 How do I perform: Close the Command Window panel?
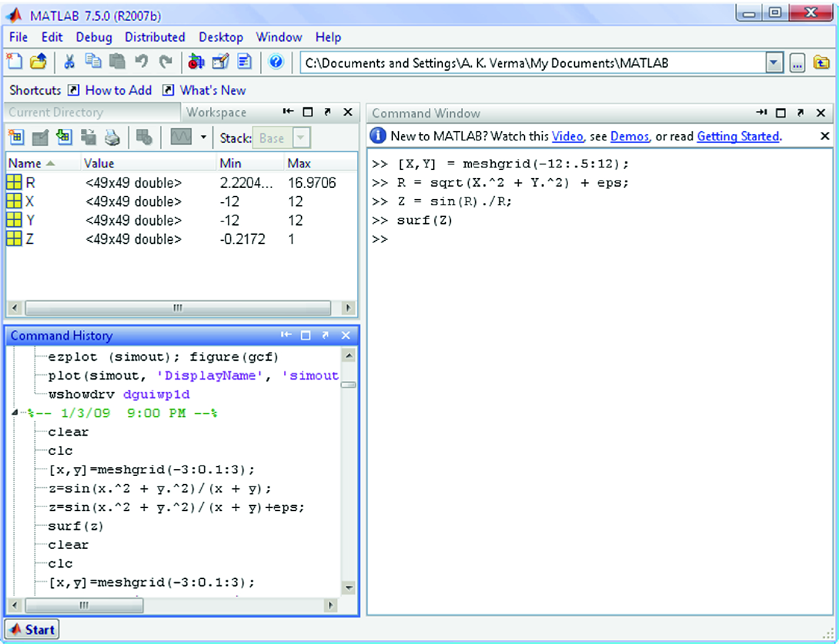[821, 112]
